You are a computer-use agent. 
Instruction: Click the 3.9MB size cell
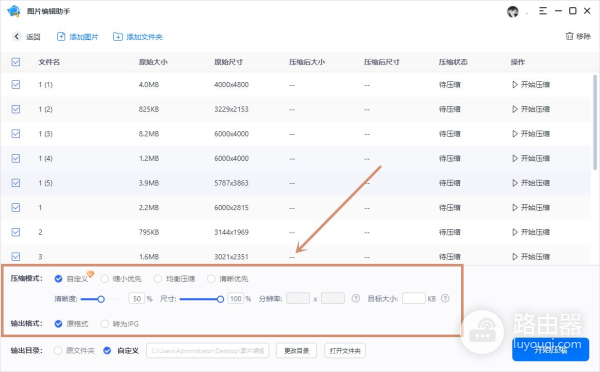(149, 183)
